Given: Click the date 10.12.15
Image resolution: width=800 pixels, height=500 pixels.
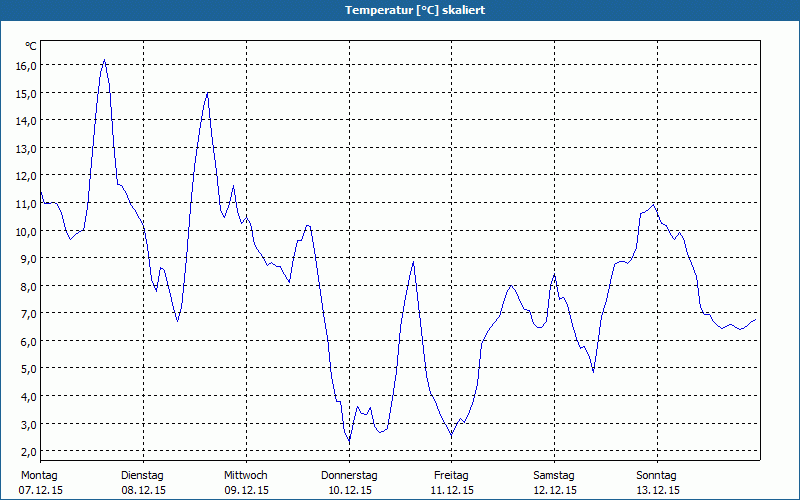Looking at the screenshot, I should tap(350, 490).
